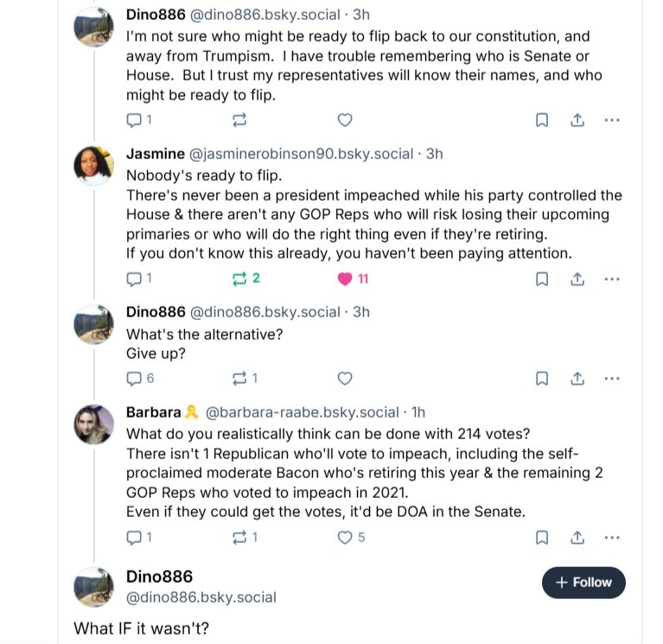Unlike Jasmine's post with 11 likes

(345, 278)
